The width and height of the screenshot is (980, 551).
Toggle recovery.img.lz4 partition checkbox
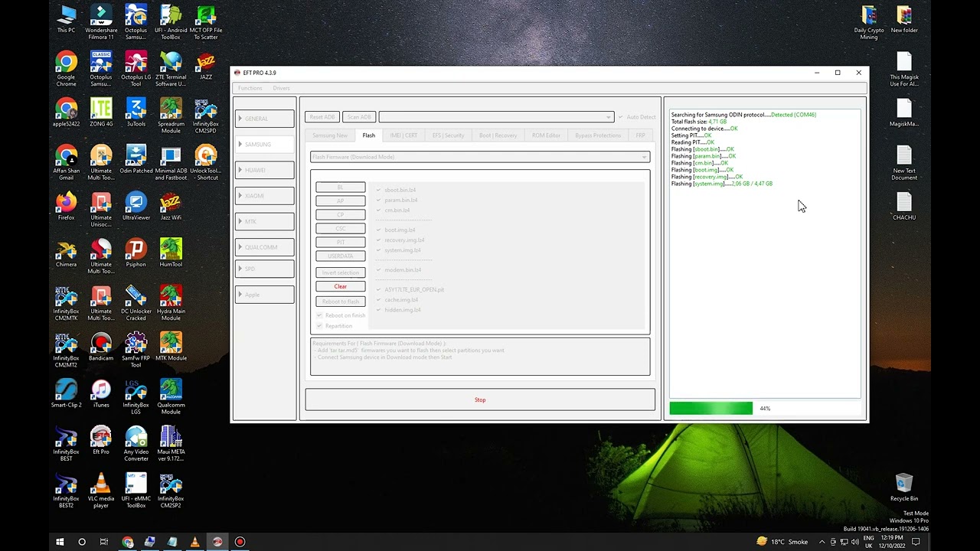click(x=378, y=240)
